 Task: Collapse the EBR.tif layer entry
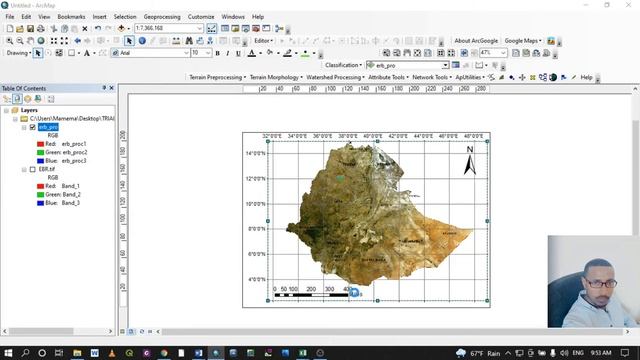click(24, 169)
